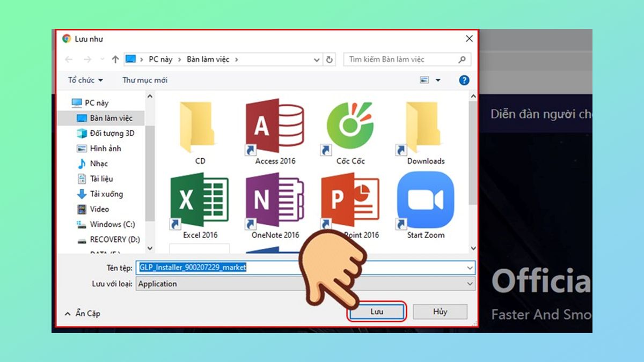Click the Hủy cancel button
Image resolution: width=644 pixels, height=362 pixels.
click(x=440, y=312)
